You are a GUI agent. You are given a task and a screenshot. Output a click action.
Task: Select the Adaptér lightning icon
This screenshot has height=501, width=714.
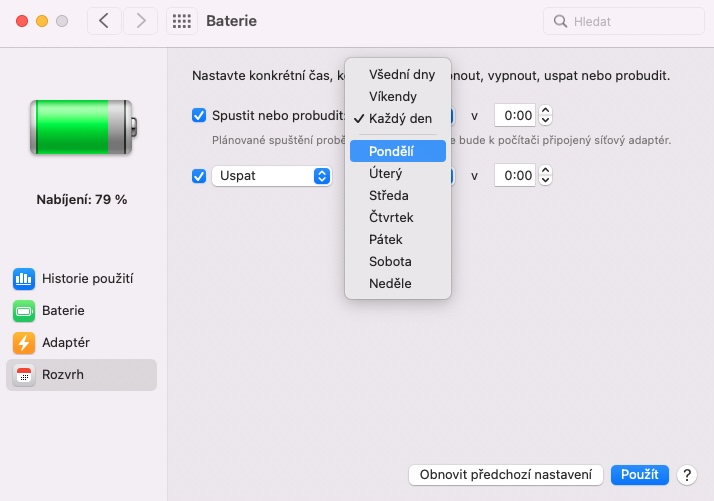tap(24, 343)
